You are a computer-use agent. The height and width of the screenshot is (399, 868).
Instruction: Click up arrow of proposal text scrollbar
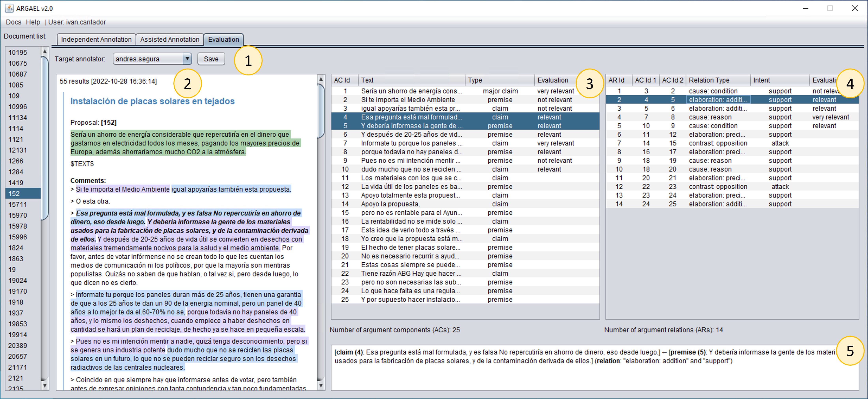[x=321, y=79]
